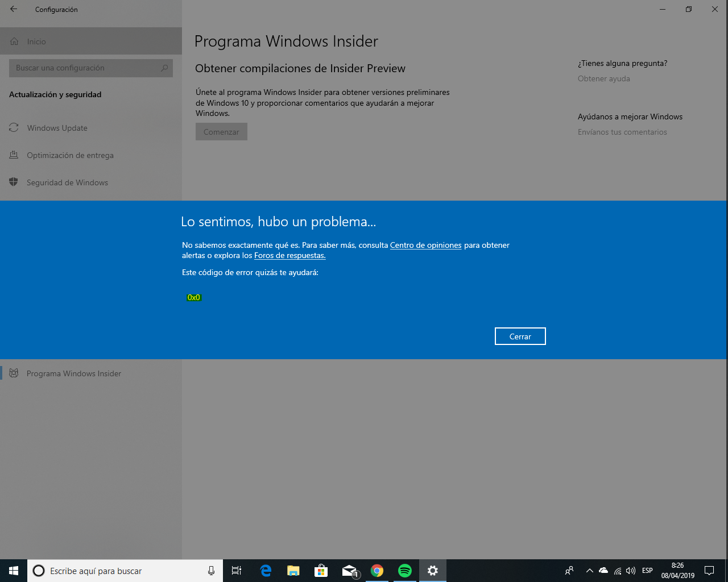Click the Settings gear in taskbar
The width and height of the screenshot is (728, 582).
point(433,571)
